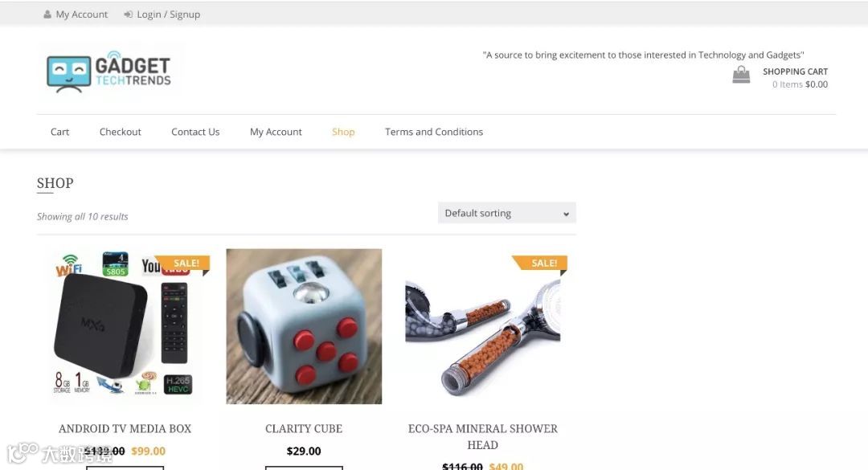The image size is (868, 470).
Task: Select My Account in main navigation
Action: 276,132
